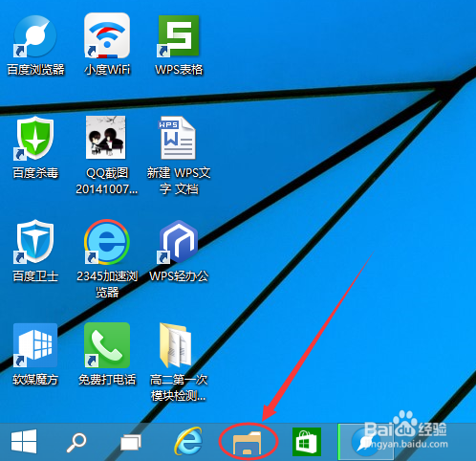This screenshot has width=476, height=461.
Task: Open the Windows Start button
Action: tap(24, 442)
